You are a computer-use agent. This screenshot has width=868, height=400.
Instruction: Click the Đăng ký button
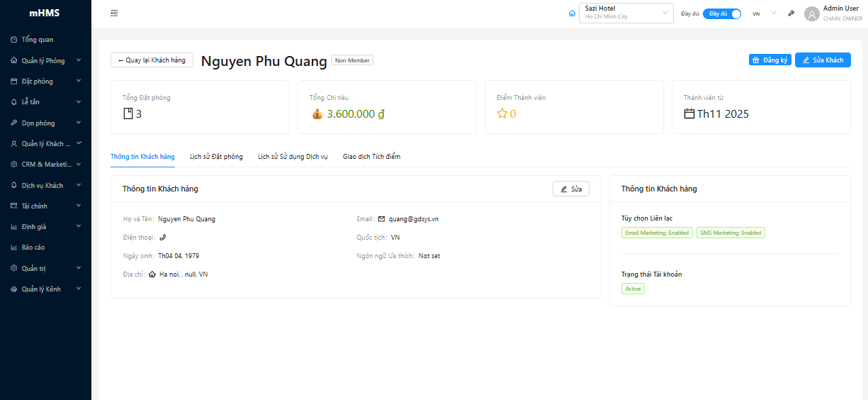click(x=770, y=60)
